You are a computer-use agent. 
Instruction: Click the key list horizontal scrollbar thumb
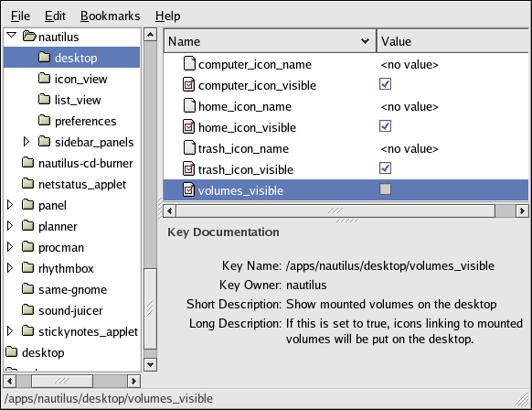tap(335, 210)
